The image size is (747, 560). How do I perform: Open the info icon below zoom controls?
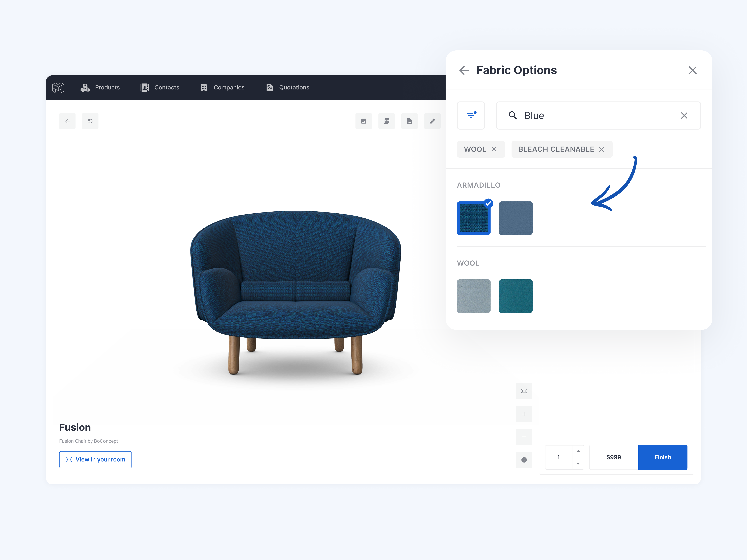524,460
